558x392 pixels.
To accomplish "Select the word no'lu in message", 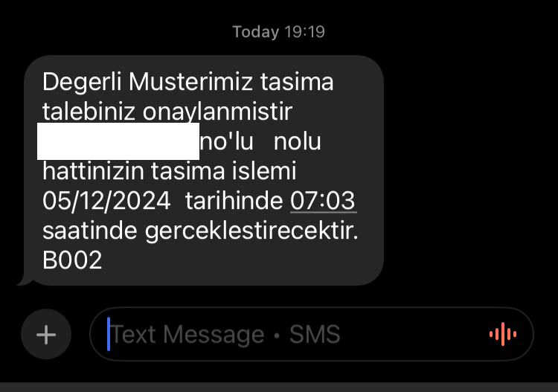I will pos(226,141).
